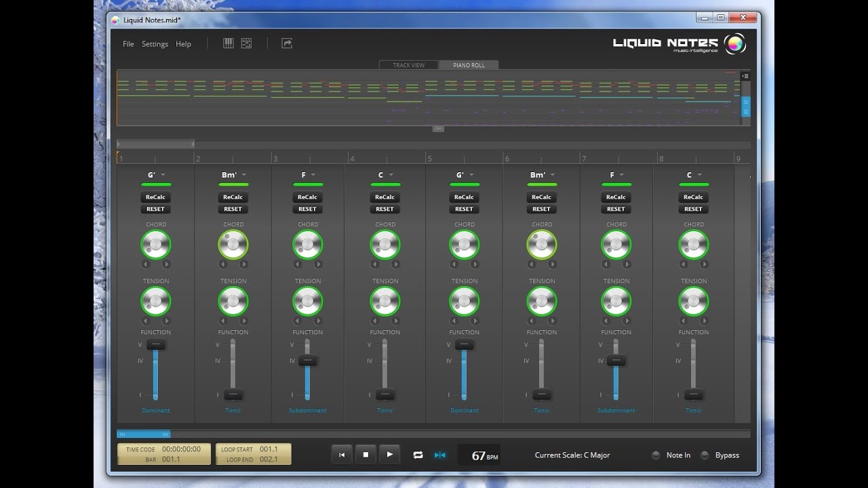Toggle the green bar under bar 8 C chord

click(x=694, y=184)
